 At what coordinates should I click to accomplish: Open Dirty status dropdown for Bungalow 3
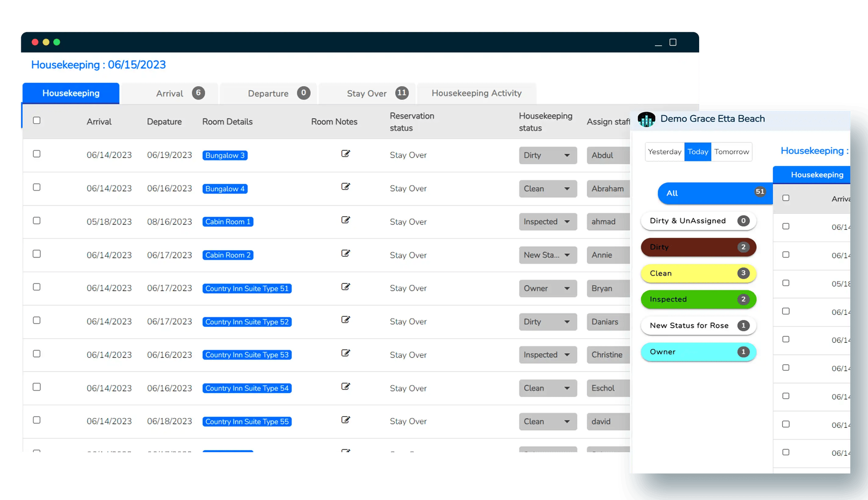pyautogui.click(x=548, y=156)
